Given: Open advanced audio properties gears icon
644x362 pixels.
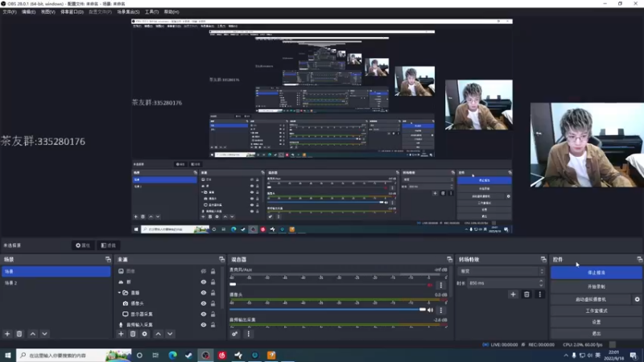Looking at the screenshot, I should [x=234, y=334].
